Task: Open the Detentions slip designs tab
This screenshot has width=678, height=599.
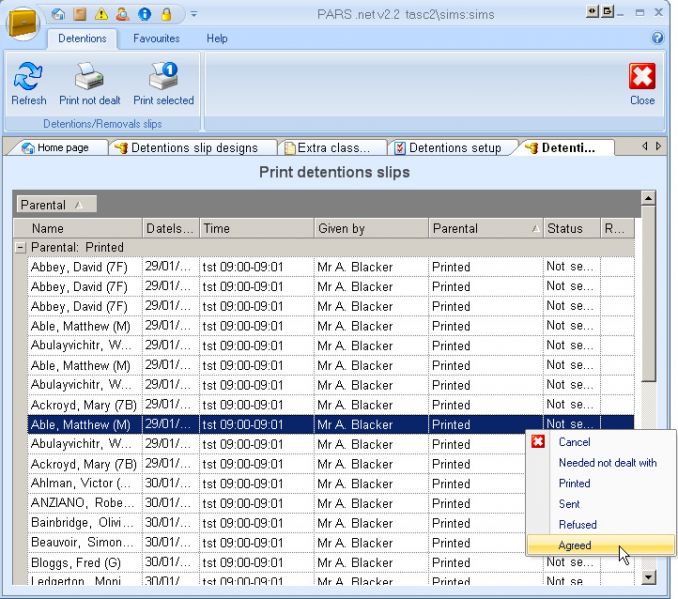Action: click(193, 148)
